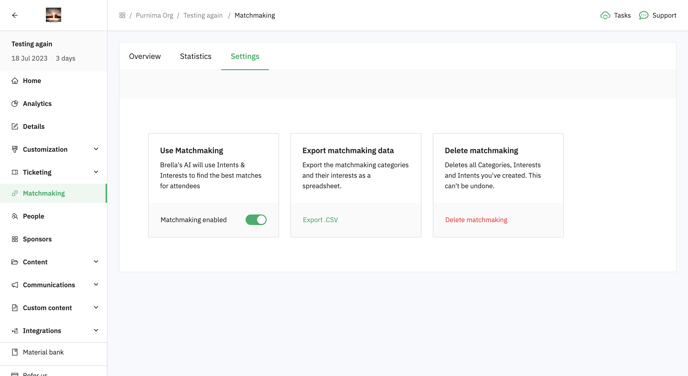Image resolution: width=688 pixels, height=376 pixels.
Task: Expand the Integrations chevron
Action: pyautogui.click(x=96, y=330)
